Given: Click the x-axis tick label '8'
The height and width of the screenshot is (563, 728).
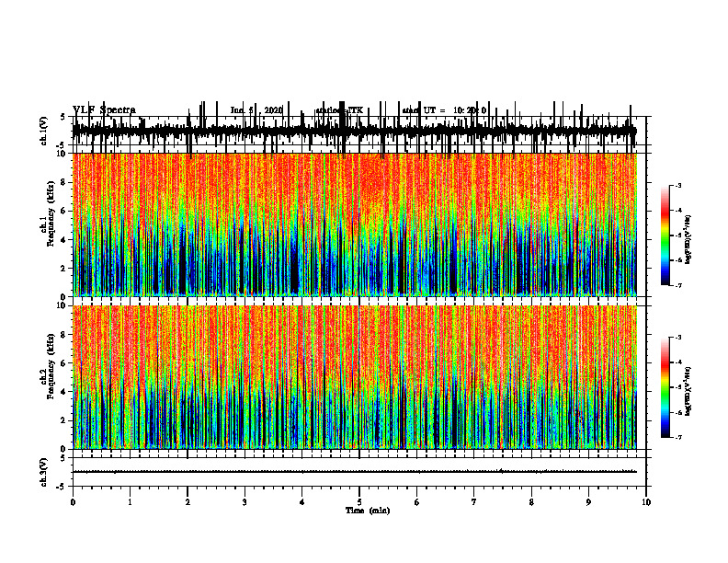Looking at the screenshot, I should (531, 502).
